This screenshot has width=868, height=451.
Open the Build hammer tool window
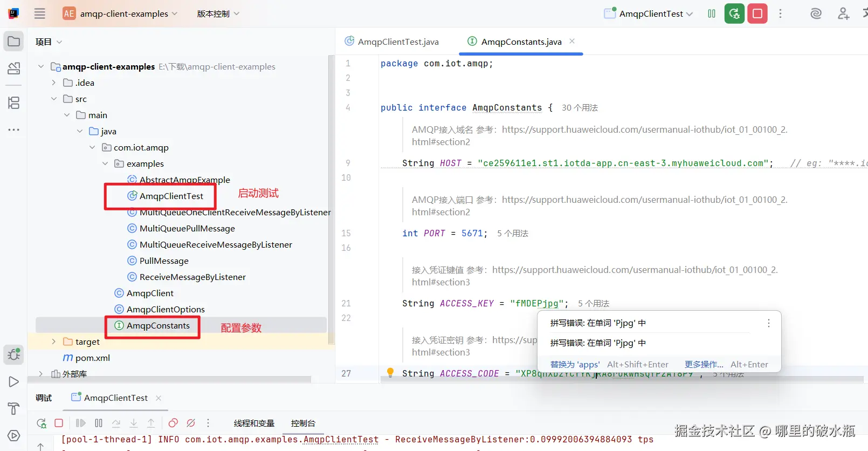coord(14,408)
